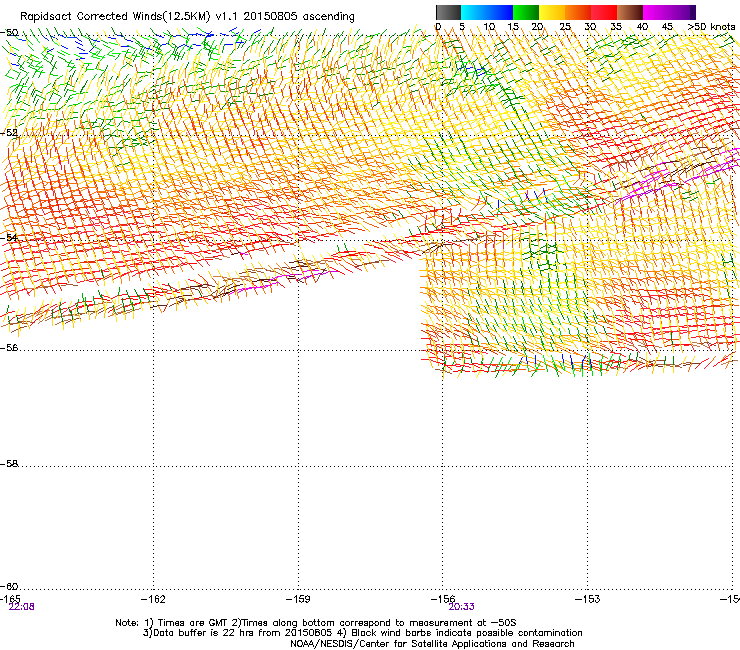The height and width of the screenshot is (650, 740).
Task: Click the brown 35-40 knots legend band
Action: pos(630,12)
